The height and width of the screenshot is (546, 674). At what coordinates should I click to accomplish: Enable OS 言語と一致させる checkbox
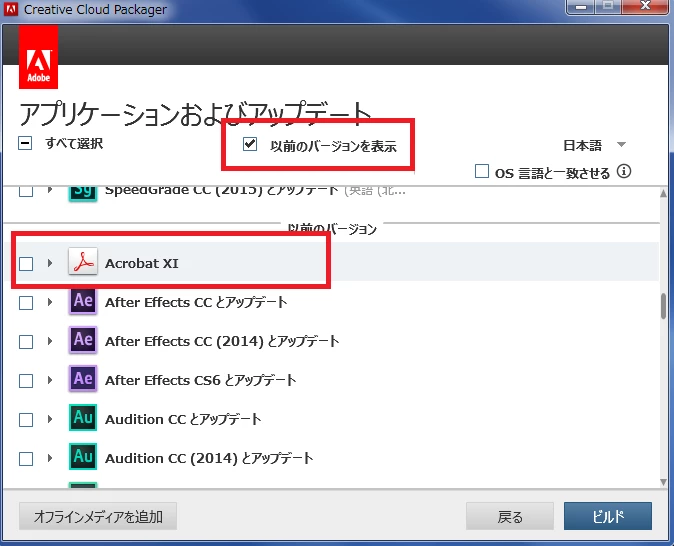tap(482, 171)
